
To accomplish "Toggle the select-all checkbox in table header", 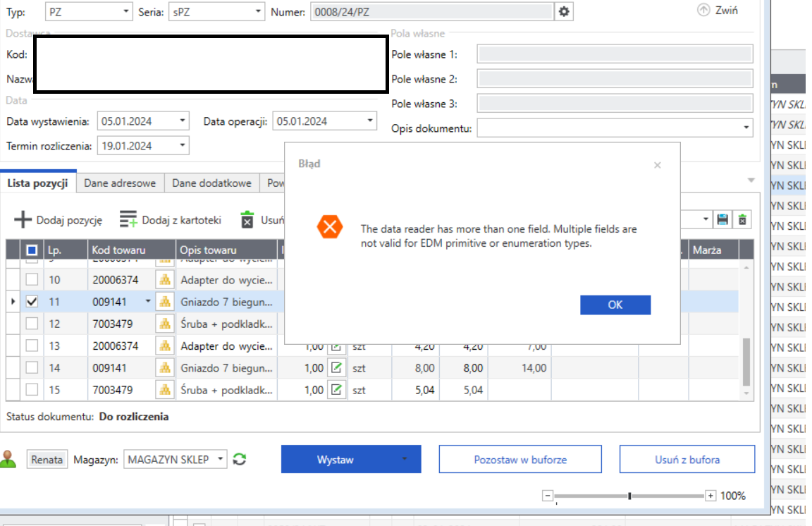I will pos(32,250).
